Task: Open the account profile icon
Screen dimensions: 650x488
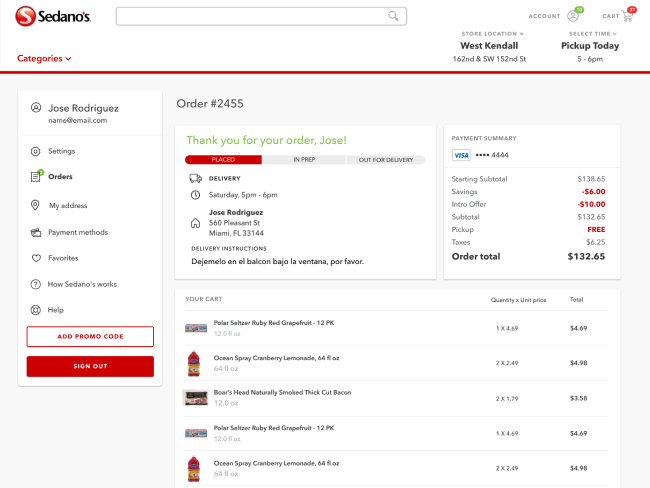Action: [x=573, y=16]
